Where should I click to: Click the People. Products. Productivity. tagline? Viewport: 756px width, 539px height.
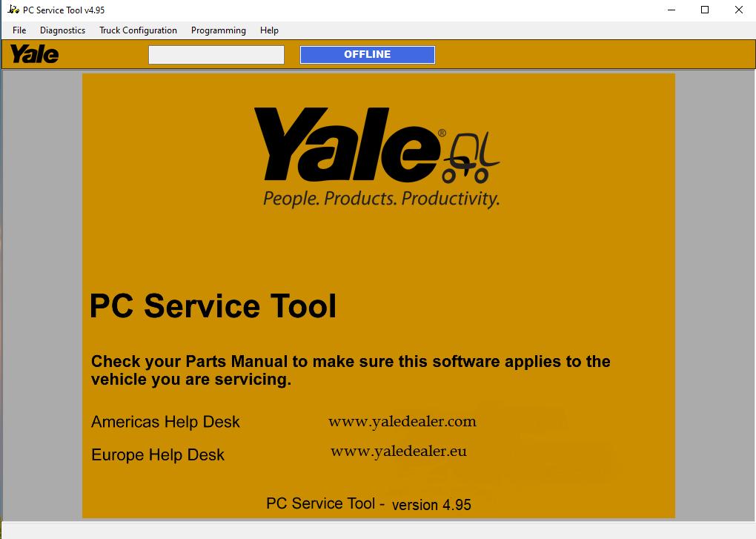pyautogui.click(x=382, y=199)
